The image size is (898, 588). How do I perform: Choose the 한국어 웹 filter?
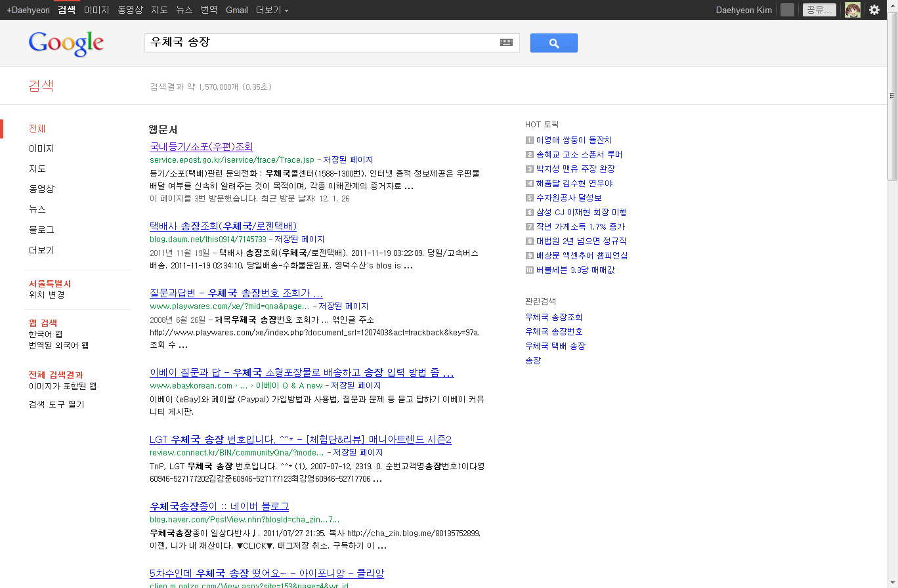click(x=46, y=334)
